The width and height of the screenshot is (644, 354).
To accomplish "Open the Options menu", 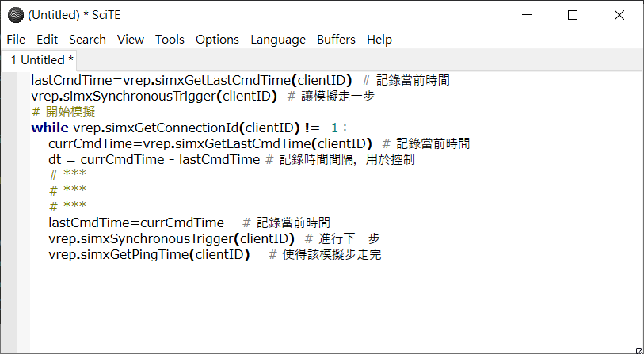I will coord(217,40).
